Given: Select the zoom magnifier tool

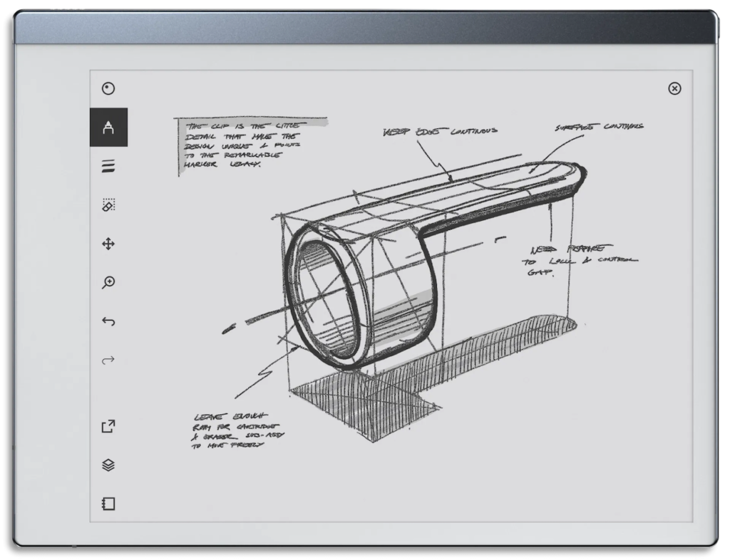Looking at the screenshot, I should [108, 283].
